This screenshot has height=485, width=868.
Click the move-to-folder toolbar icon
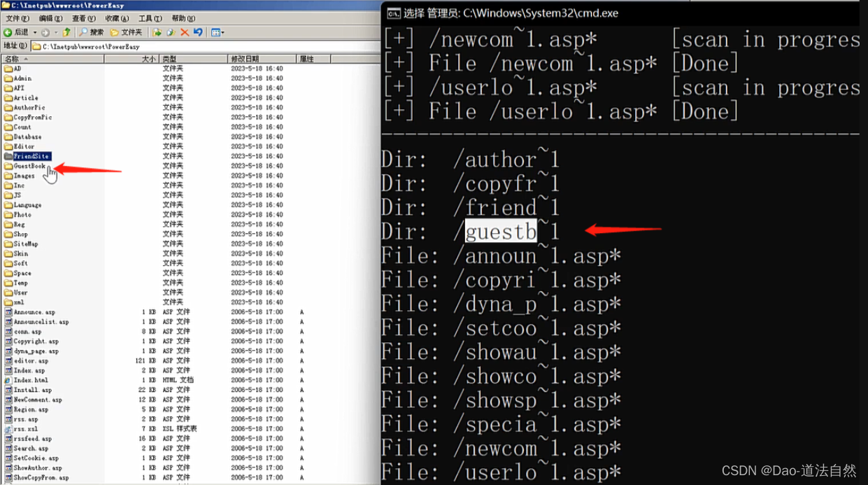(157, 32)
